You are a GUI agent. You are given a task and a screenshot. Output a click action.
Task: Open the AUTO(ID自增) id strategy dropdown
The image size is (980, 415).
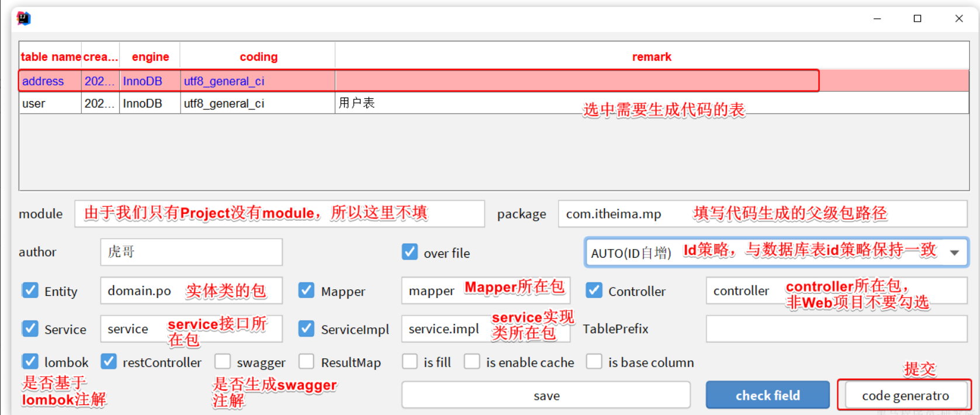click(776, 252)
